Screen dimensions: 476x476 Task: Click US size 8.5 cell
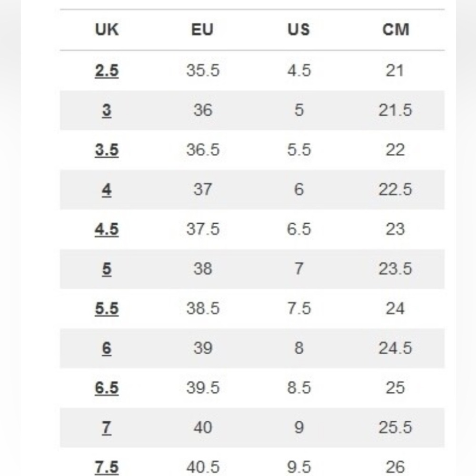click(299, 388)
